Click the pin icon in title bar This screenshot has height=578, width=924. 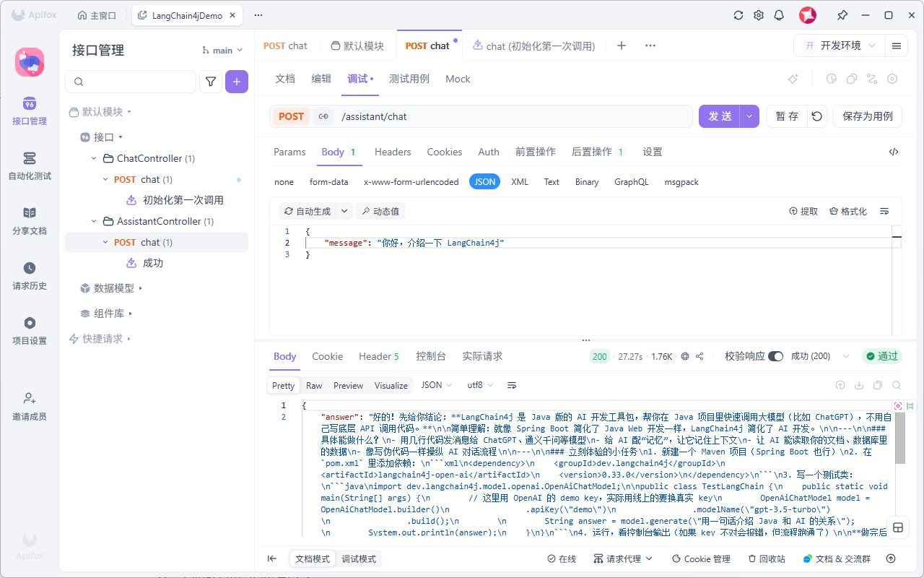point(842,15)
